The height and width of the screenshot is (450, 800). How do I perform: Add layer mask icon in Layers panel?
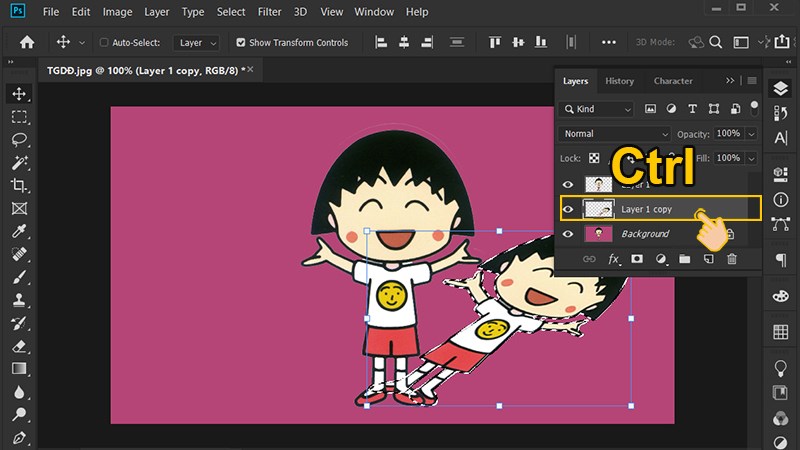[637, 259]
